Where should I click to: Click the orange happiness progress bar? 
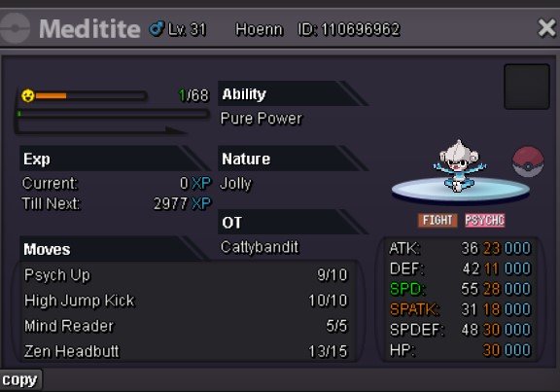pyautogui.click(x=90, y=95)
